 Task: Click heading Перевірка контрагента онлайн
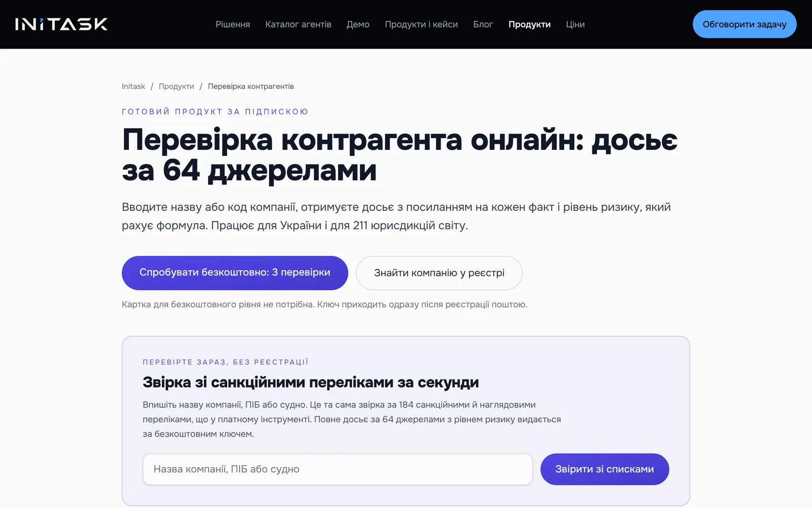click(x=399, y=155)
